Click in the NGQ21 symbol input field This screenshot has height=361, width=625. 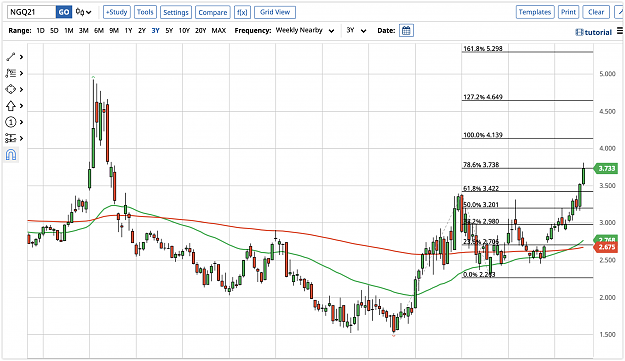31,12
